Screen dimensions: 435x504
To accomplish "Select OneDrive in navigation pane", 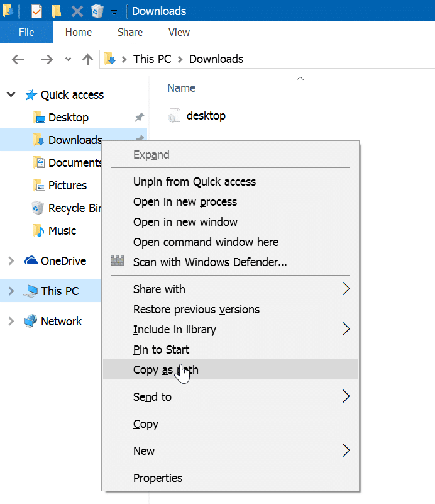I will (x=63, y=260).
